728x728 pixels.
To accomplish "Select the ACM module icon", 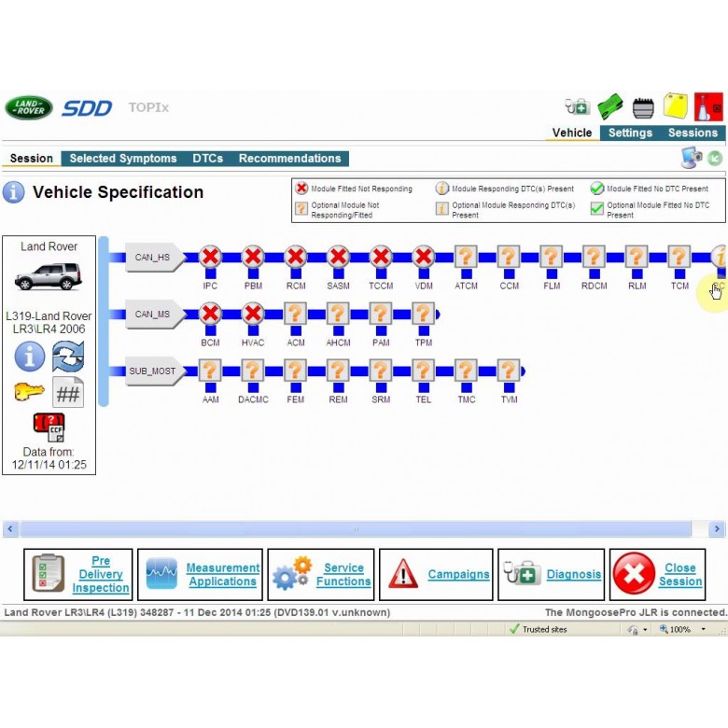I will click(296, 314).
